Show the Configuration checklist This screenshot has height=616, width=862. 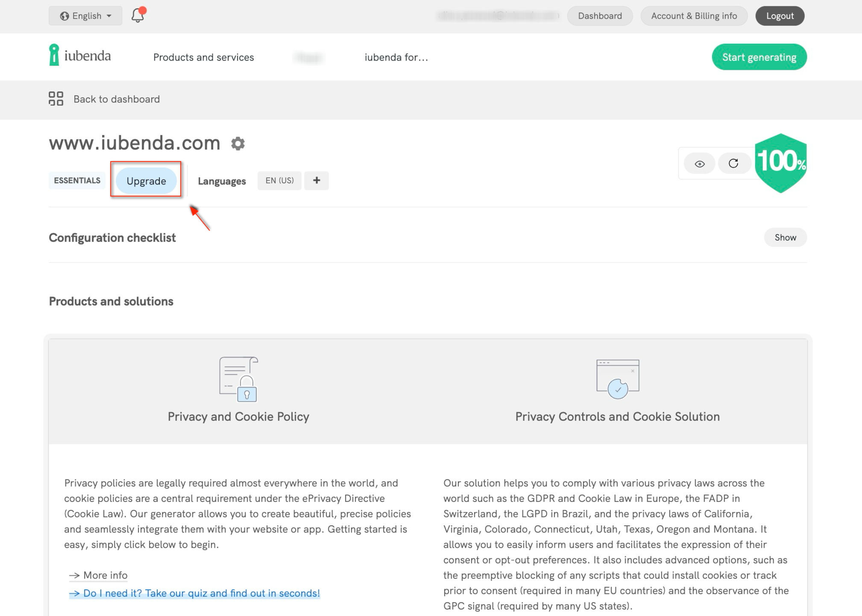785,238
